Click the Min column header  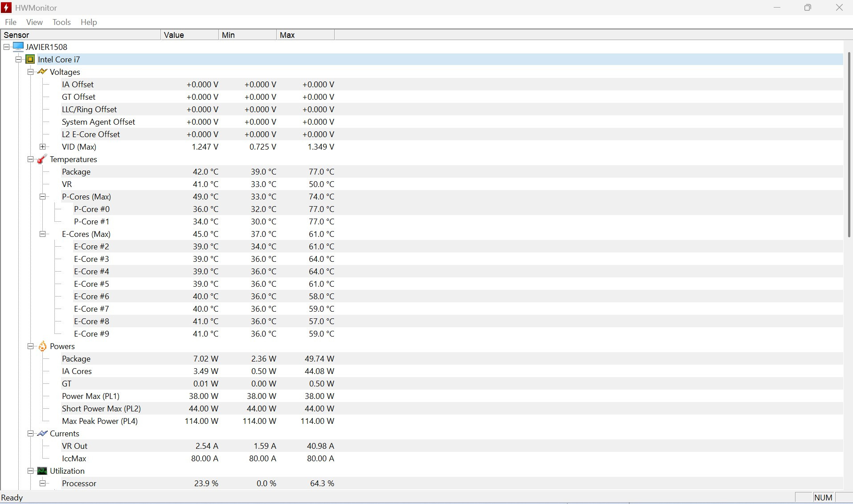pyautogui.click(x=247, y=35)
